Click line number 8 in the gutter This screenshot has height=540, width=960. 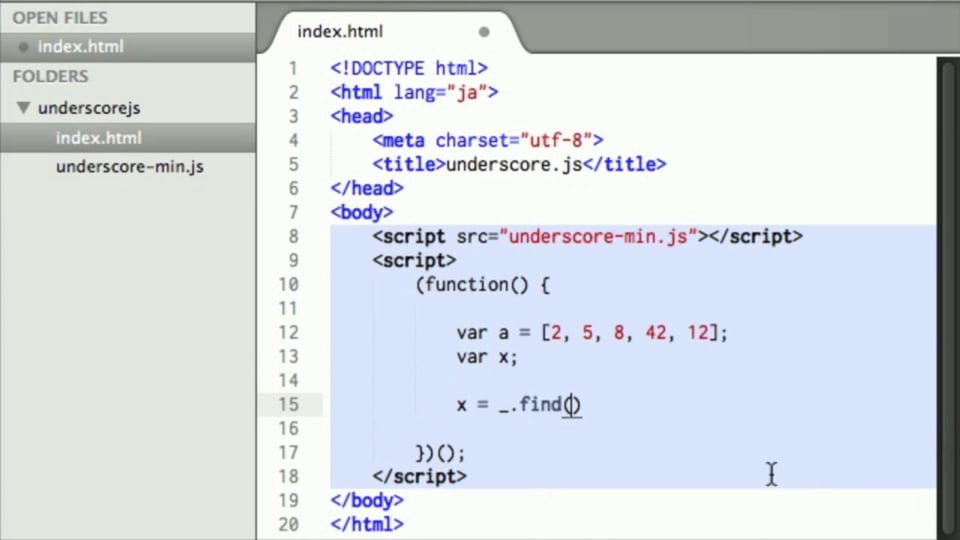[x=294, y=236]
